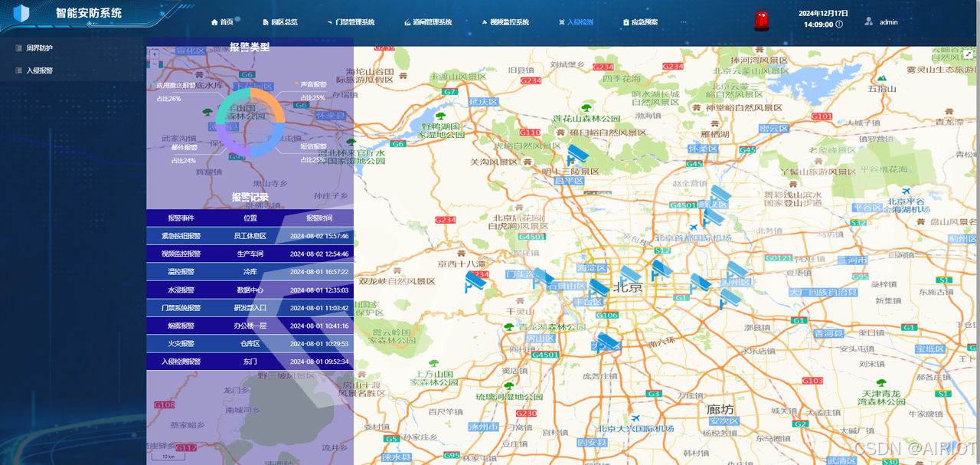This screenshot has height=465, width=980.
Task: Select the camera marker at 通州区
Action: [x=736, y=270]
